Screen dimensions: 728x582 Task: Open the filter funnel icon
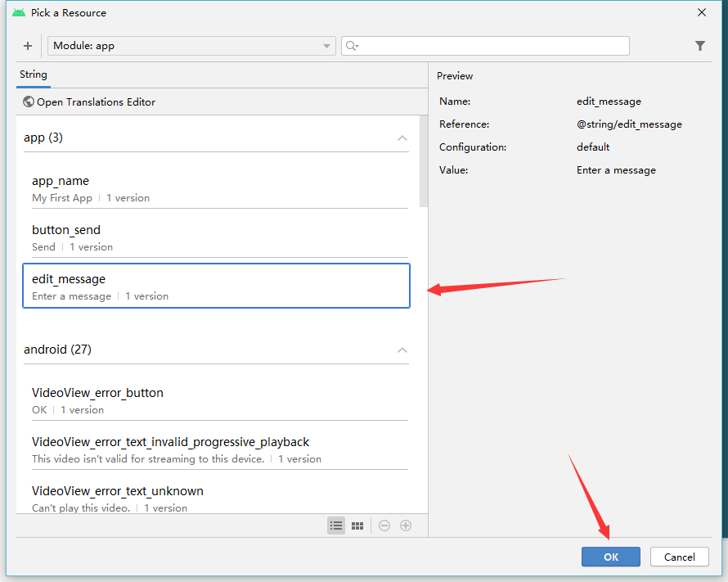tap(700, 46)
